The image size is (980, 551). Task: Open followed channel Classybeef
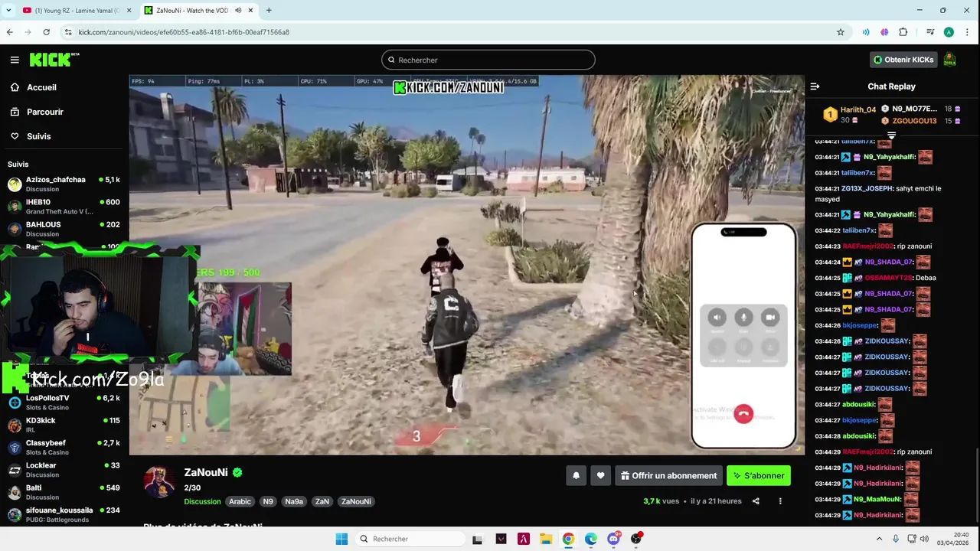[x=64, y=447]
